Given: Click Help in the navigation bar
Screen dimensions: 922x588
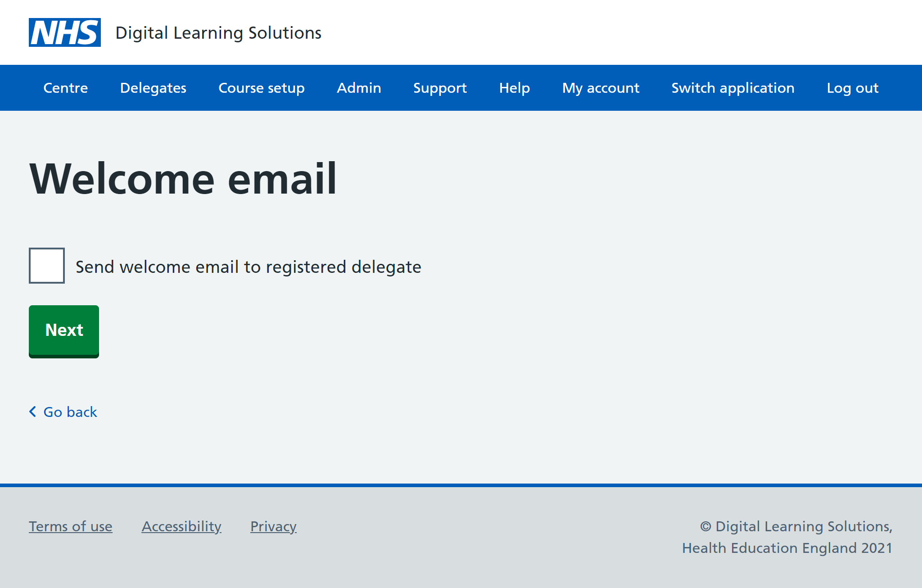Looking at the screenshot, I should click(514, 88).
